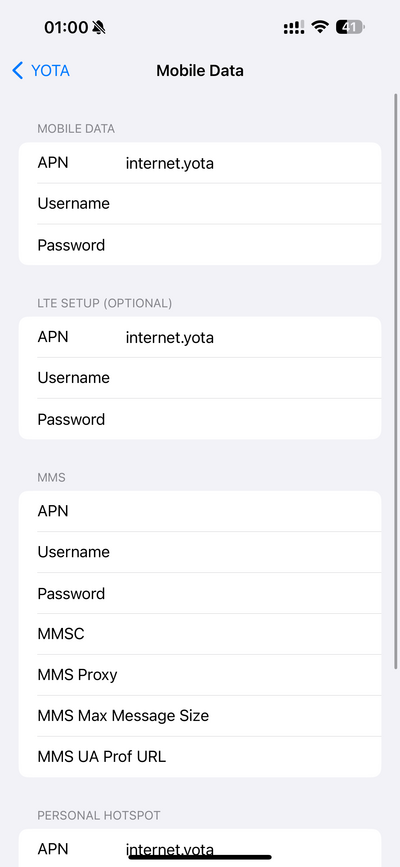Select the LTE Setup Username field
Screen dimensions: 400x867
pos(200,378)
